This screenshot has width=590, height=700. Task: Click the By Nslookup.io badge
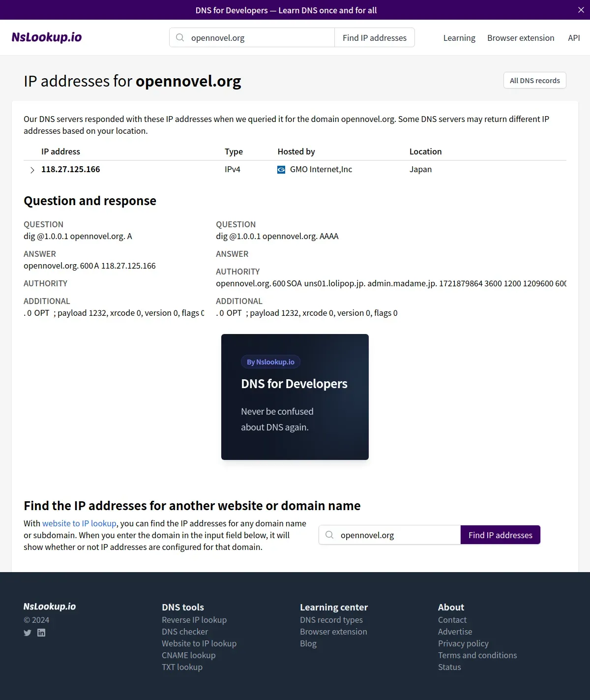pos(270,362)
